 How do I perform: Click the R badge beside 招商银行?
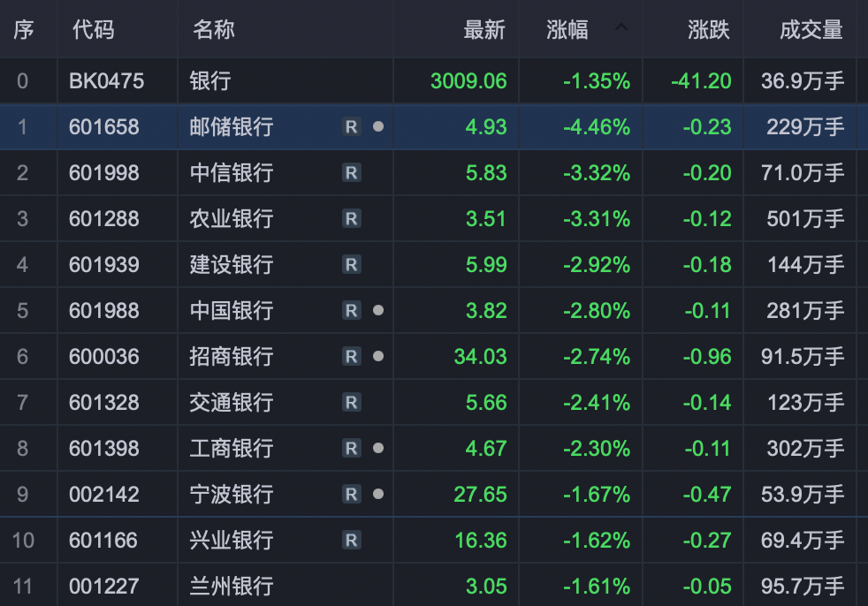352,357
